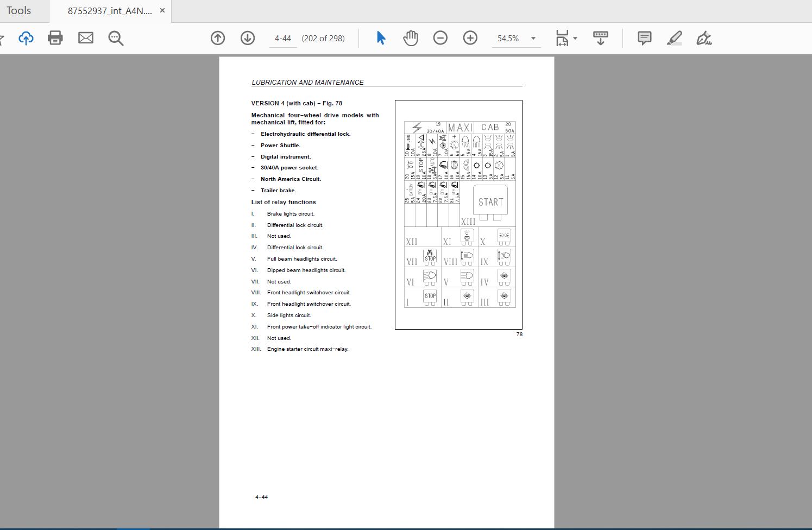
Task: Click the CAB label in fuse diagram
Action: click(x=490, y=127)
